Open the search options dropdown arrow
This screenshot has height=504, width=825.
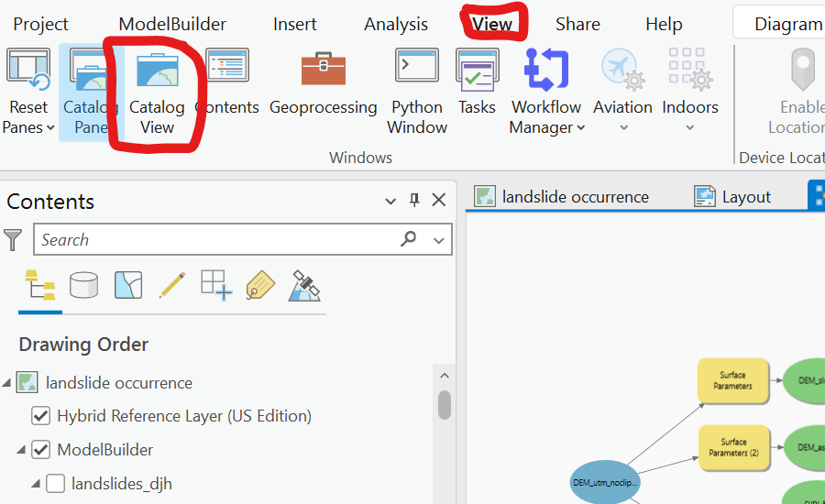coord(439,240)
